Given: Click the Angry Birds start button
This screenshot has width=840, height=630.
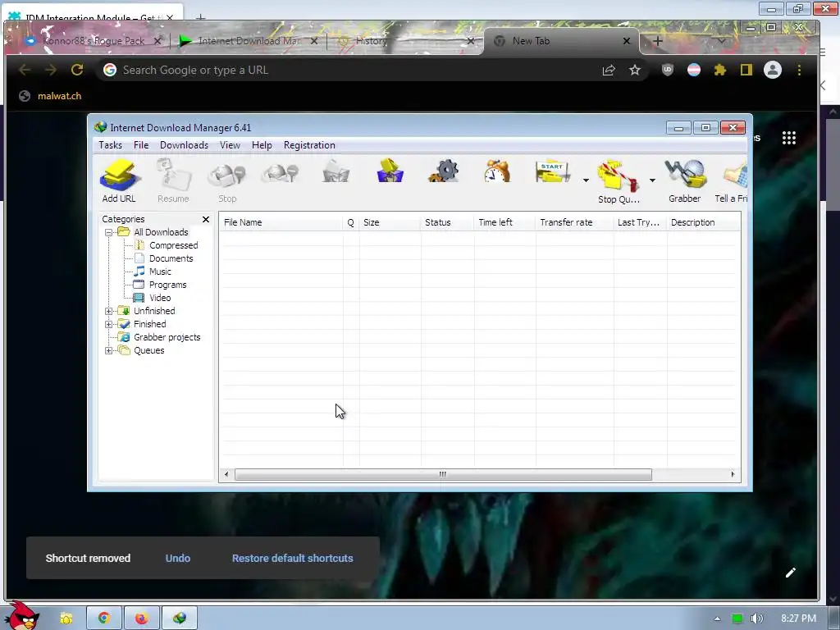Looking at the screenshot, I should point(21,616).
